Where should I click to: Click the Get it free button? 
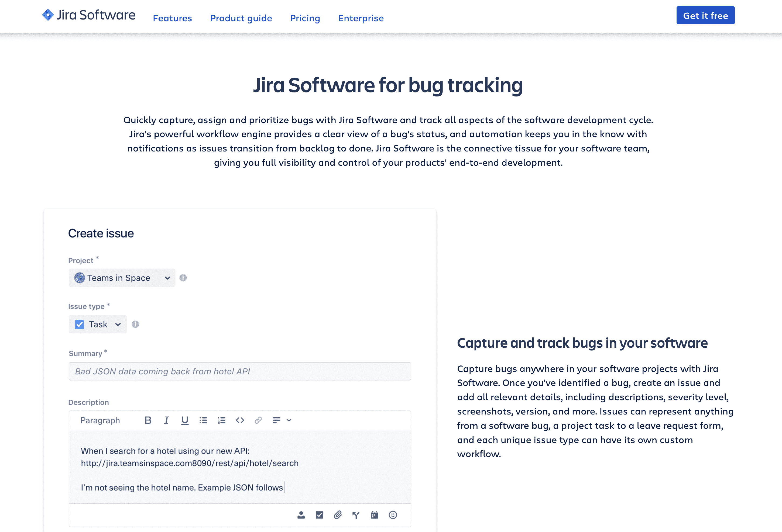706,15
